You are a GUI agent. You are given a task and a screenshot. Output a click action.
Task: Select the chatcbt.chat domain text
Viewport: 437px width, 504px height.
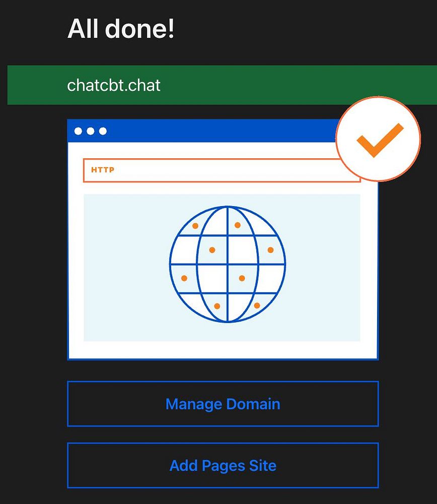(x=114, y=85)
